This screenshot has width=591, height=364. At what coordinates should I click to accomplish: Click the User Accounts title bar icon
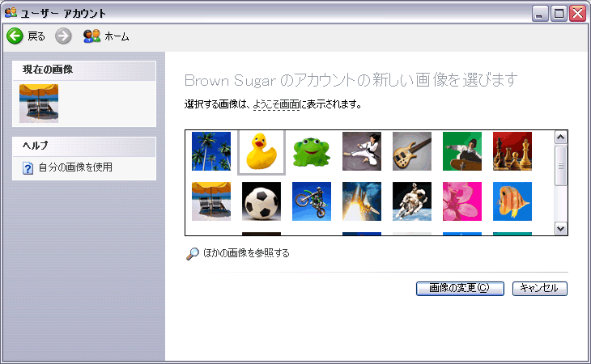click(11, 13)
